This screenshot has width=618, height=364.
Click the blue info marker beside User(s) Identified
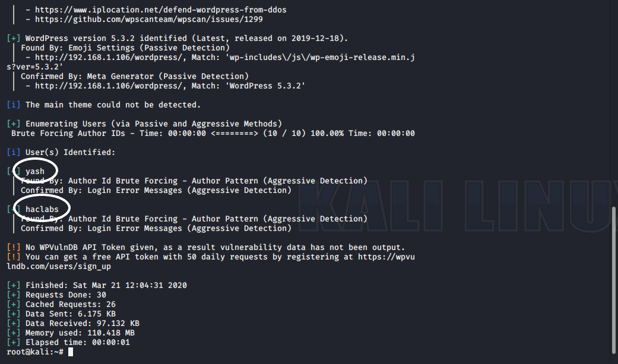pos(14,153)
